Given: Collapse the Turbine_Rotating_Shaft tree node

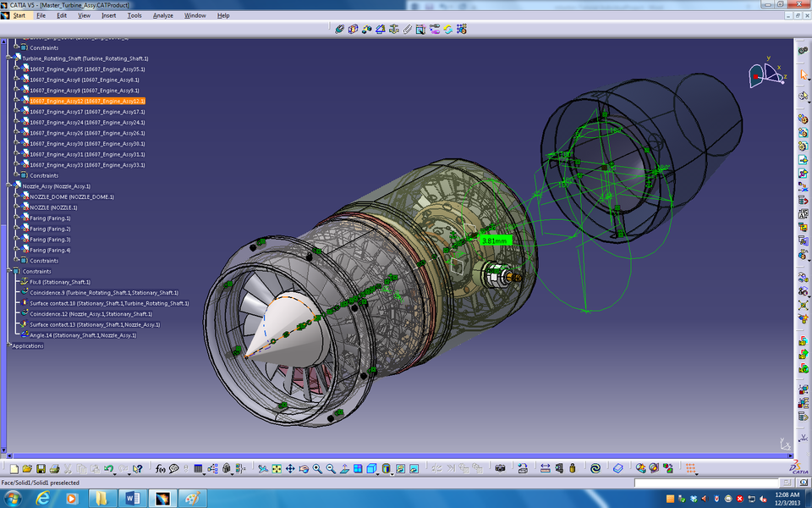Looking at the screenshot, I should (x=8, y=57).
